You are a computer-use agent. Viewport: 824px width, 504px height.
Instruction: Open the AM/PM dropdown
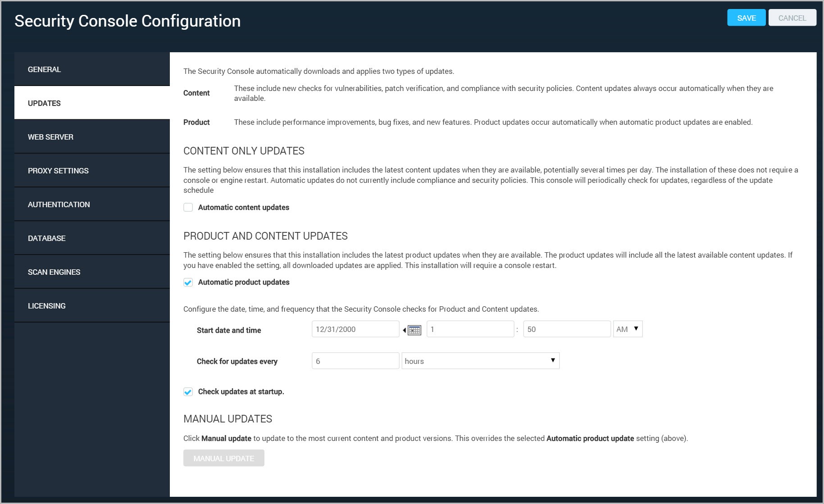[628, 329]
